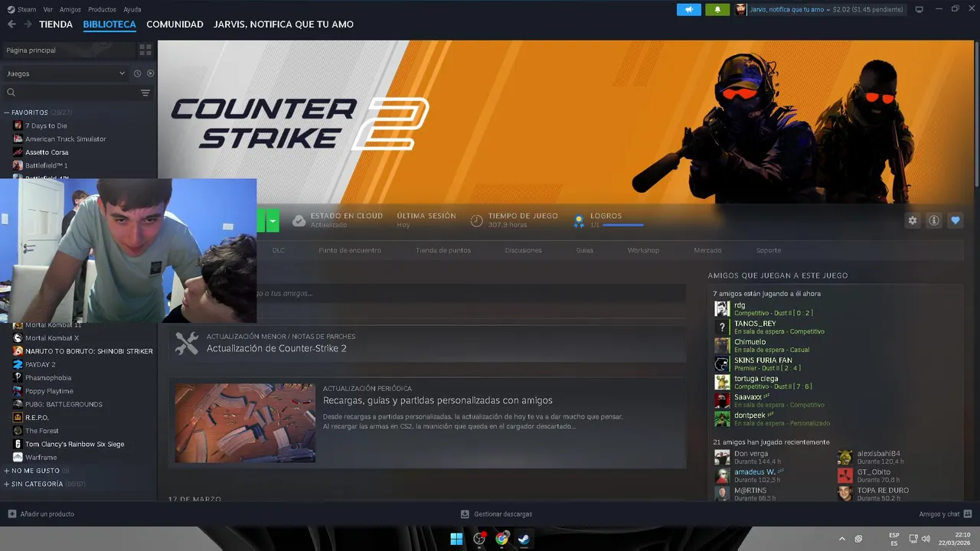Click the Tiempo de Juego clock icon
Screen dimensions: 980x551
(476, 220)
